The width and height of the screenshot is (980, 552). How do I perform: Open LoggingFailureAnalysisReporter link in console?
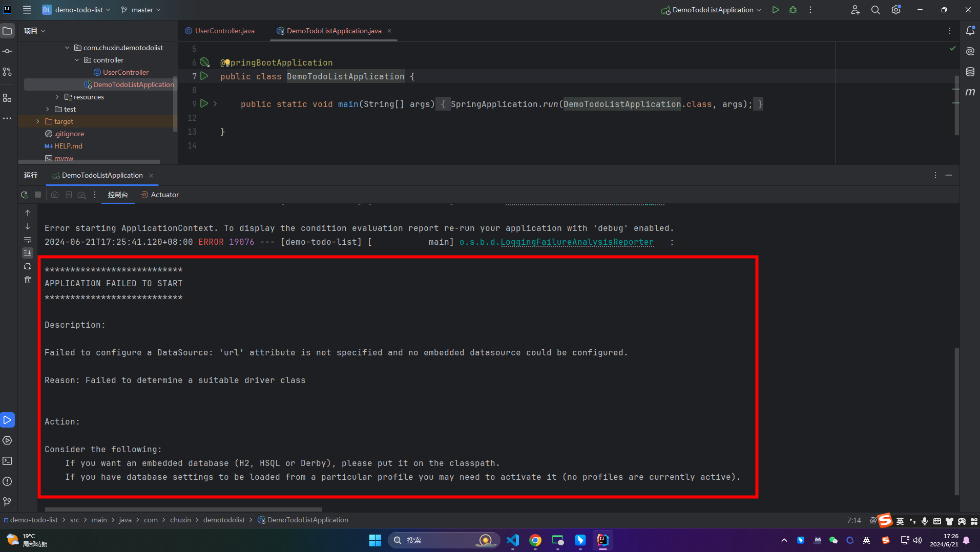click(x=577, y=242)
